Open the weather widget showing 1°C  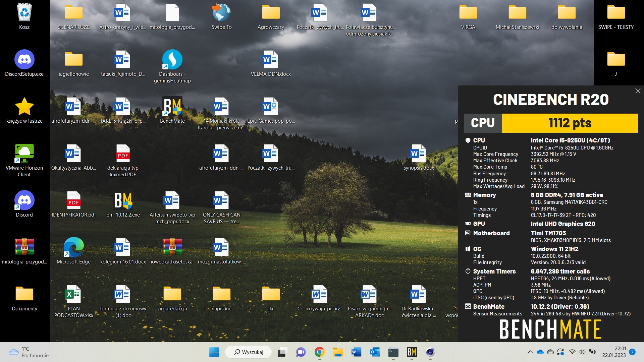[29, 352]
